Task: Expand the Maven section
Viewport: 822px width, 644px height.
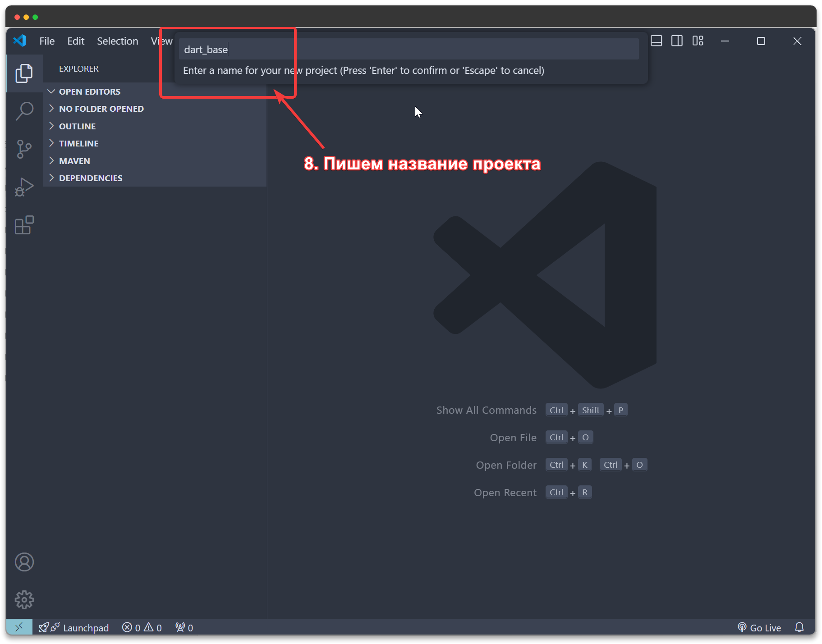Action: coord(74,161)
